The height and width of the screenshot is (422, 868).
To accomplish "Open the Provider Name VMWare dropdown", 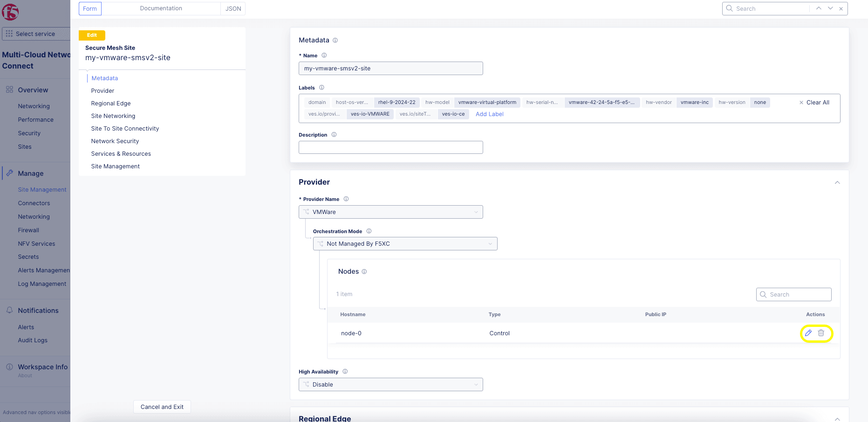I will tap(390, 212).
